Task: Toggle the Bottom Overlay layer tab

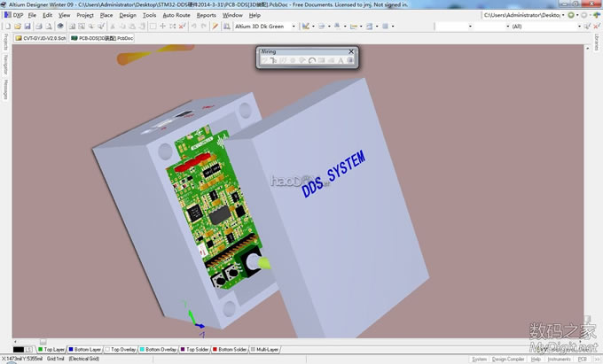Action: pos(158,350)
